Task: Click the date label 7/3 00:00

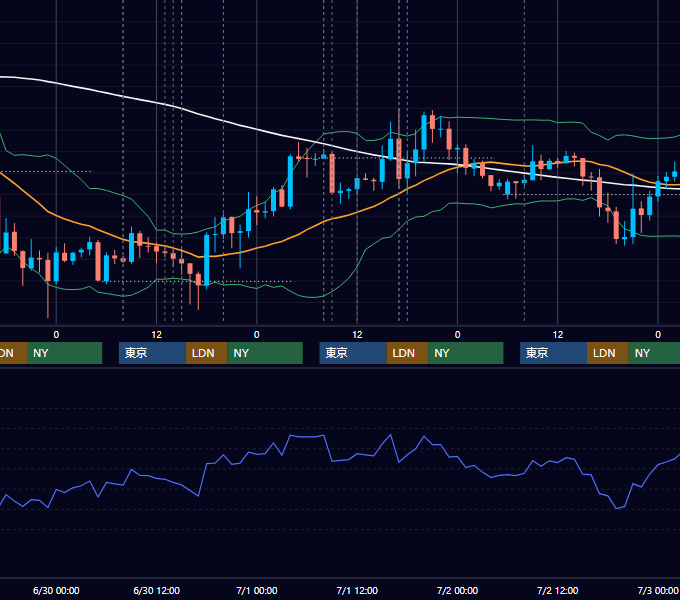Action: [658, 590]
